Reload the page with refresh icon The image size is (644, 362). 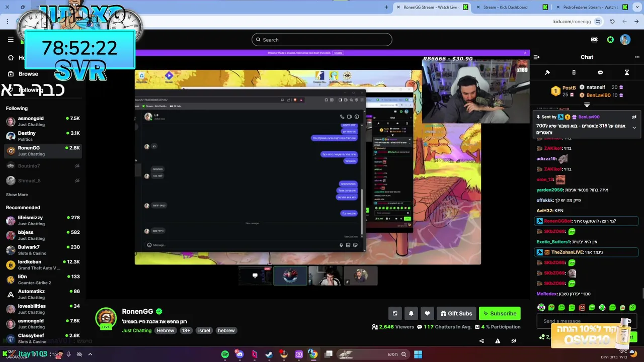(x=612, y=22)
